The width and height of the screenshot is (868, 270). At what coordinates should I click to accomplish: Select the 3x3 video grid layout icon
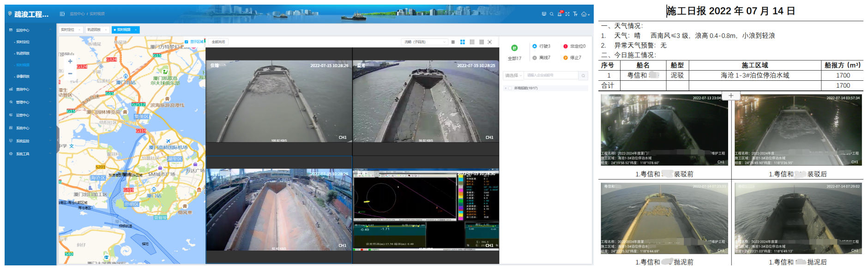(x=472, y=42)
